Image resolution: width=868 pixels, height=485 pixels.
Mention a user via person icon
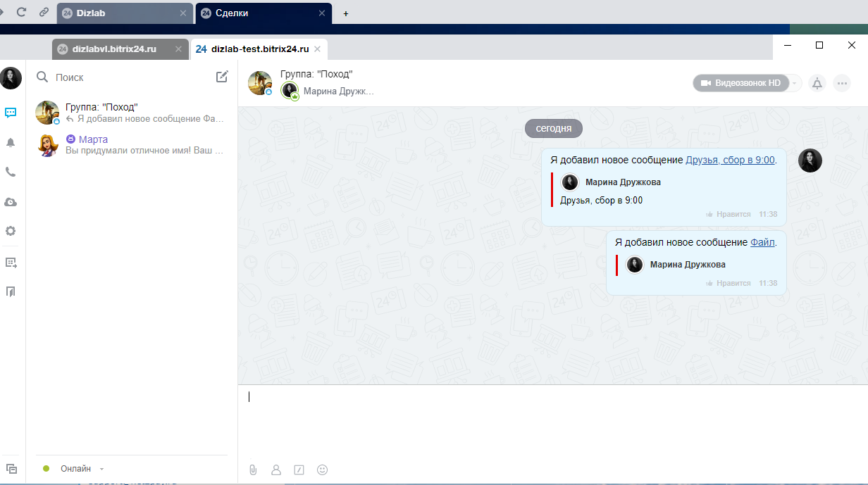(x=276, y=470)
